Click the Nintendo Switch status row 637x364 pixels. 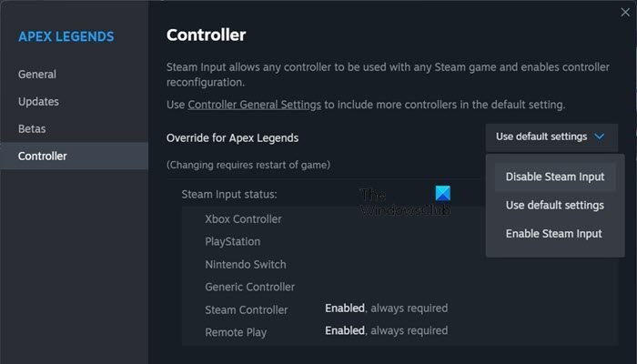pyautogui.click(x=246, y=265)
